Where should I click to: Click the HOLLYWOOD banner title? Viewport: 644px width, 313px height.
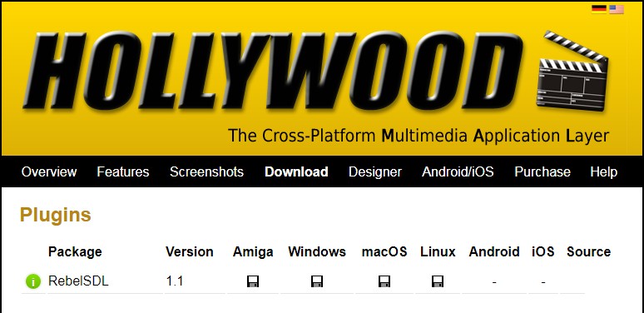[x=273, y=71]
